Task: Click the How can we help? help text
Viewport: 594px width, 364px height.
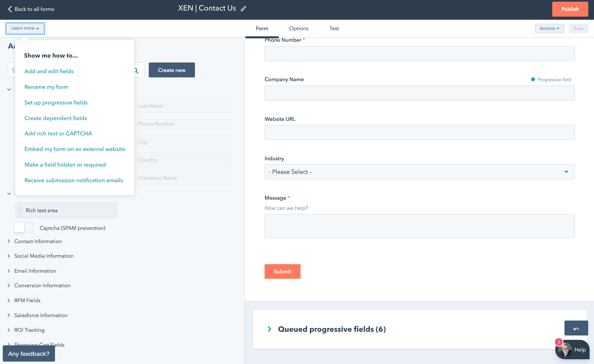Action: click(x=286, y=208)
